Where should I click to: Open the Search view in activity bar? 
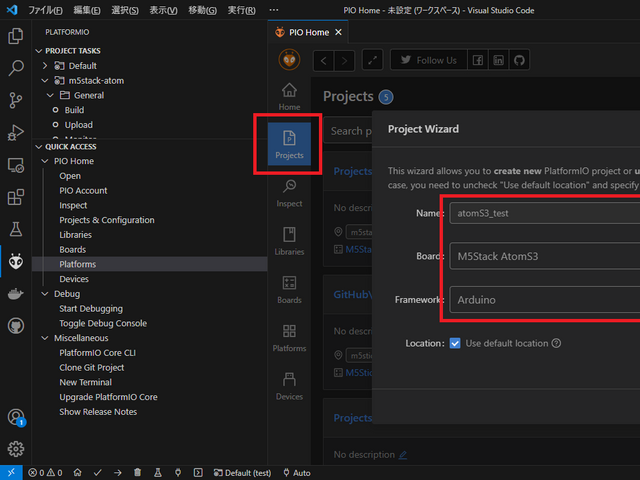tap(16, 68)
